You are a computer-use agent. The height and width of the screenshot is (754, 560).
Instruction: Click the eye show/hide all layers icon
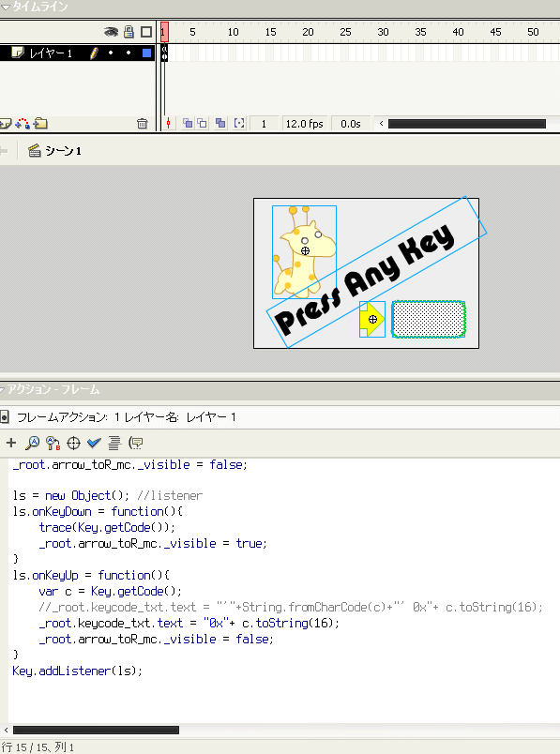click(111, 32)
